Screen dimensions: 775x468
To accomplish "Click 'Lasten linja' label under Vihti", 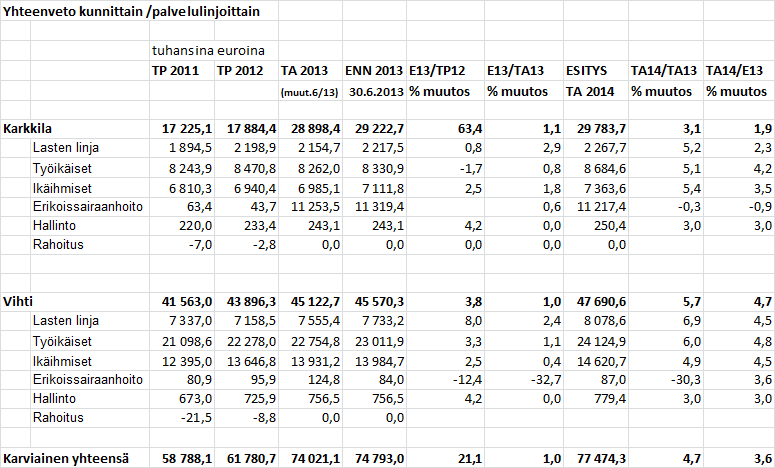I will 66,321.
